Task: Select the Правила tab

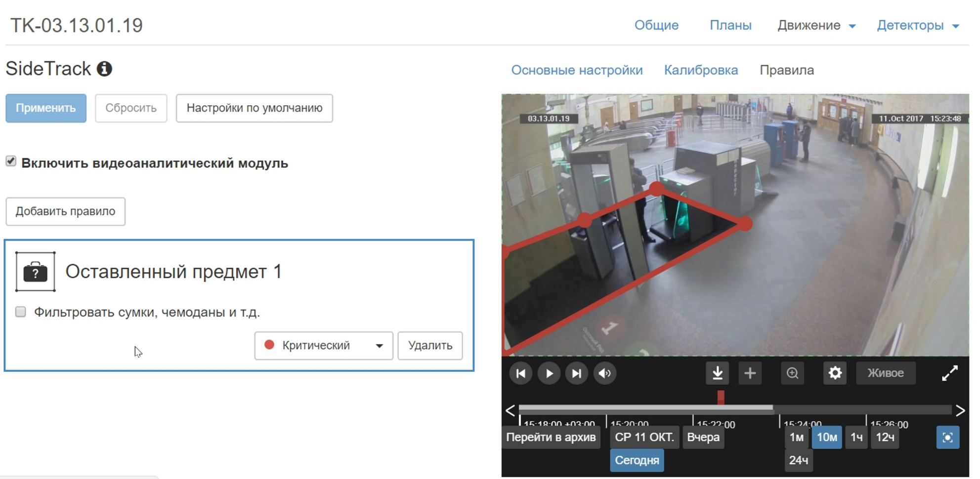Action: pyautogui.click(x=787, y=70)
